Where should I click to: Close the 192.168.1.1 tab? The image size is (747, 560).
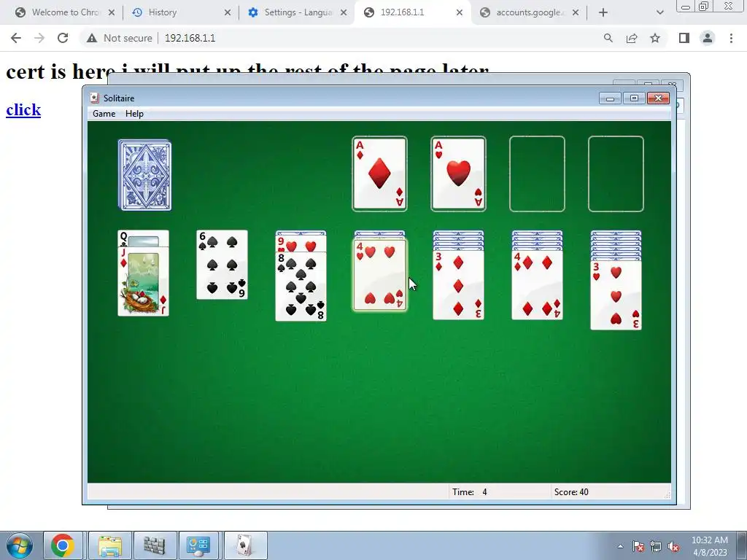click(x=460, y=12)
